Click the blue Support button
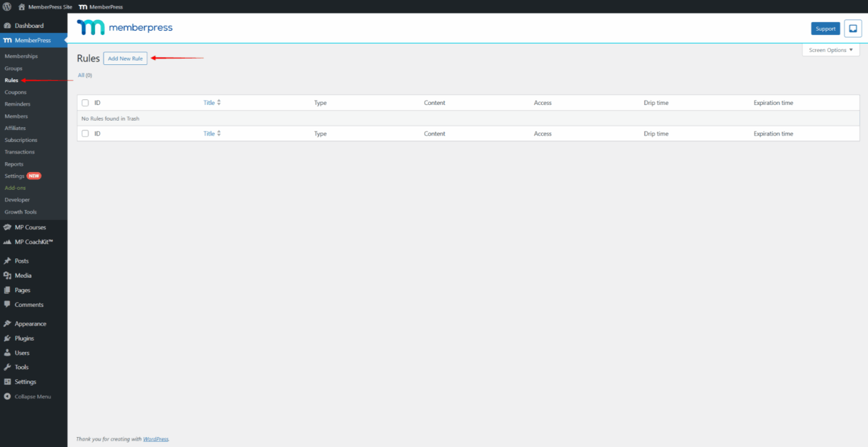 (825, 29)
